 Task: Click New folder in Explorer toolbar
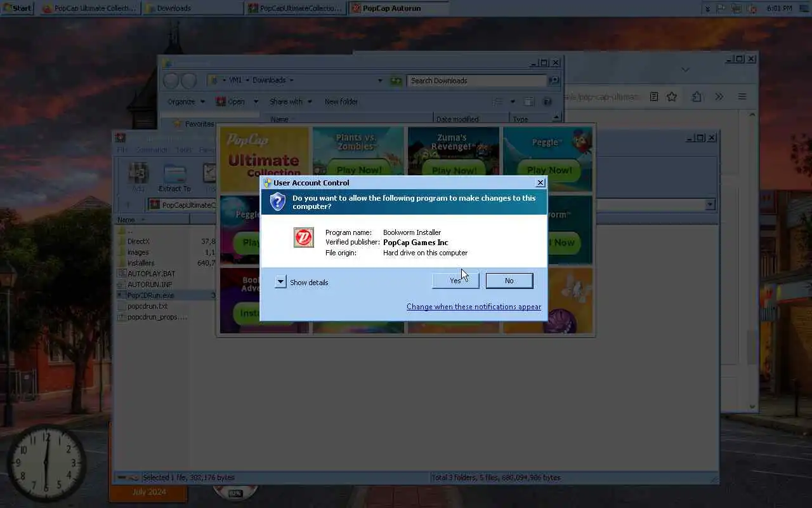(341, 102)
